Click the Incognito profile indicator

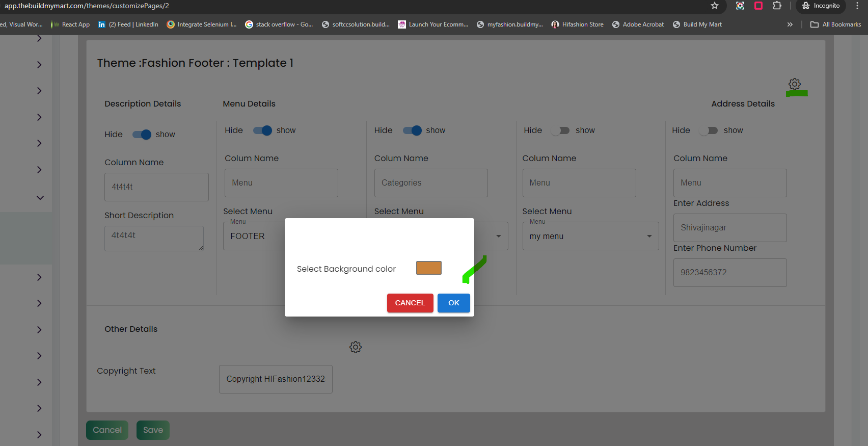click(821, 6)
